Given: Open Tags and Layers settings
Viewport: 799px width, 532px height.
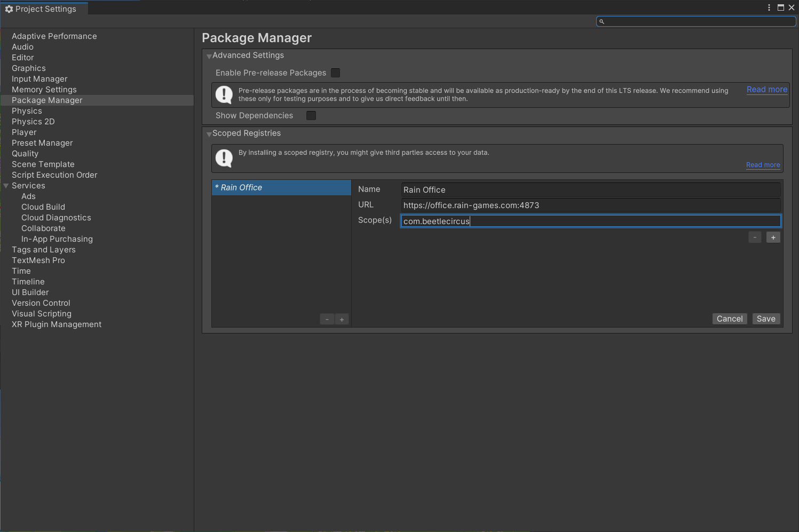Looking at the screenshot, I should click(44, 250).
